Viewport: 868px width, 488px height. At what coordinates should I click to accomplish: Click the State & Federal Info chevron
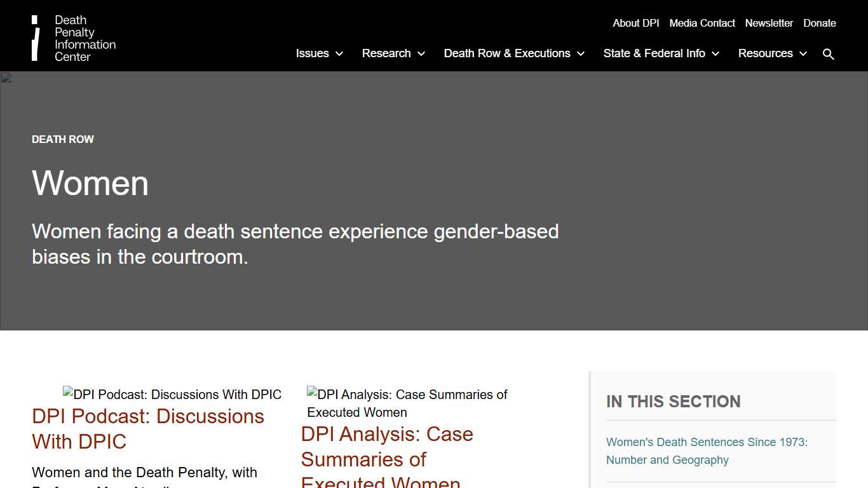(715, 54)
